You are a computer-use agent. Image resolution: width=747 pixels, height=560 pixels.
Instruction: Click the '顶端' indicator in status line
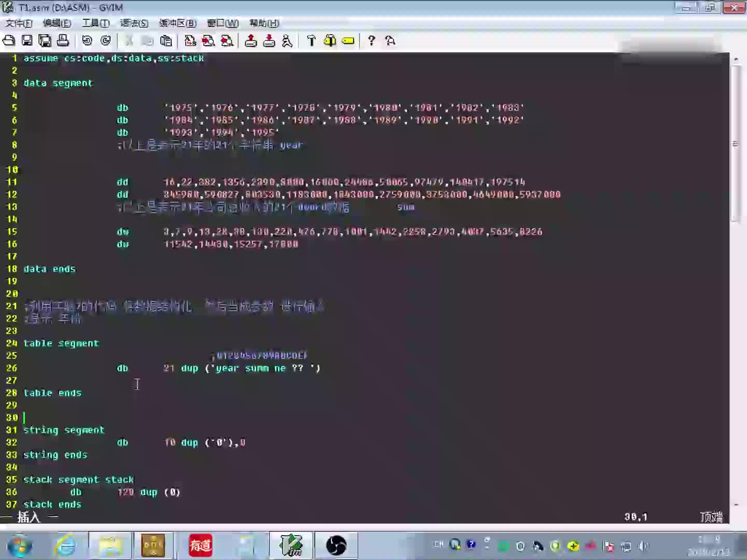[x=711, y=517]
